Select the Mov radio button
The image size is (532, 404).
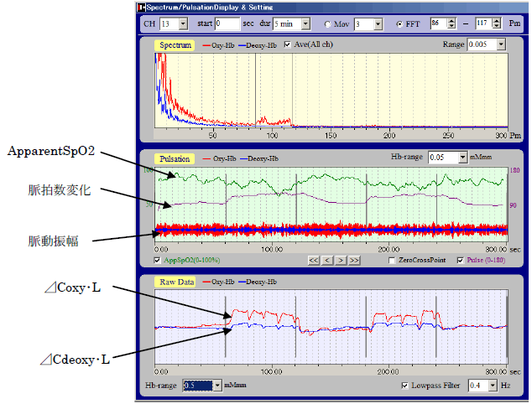(x=327, y=24)
